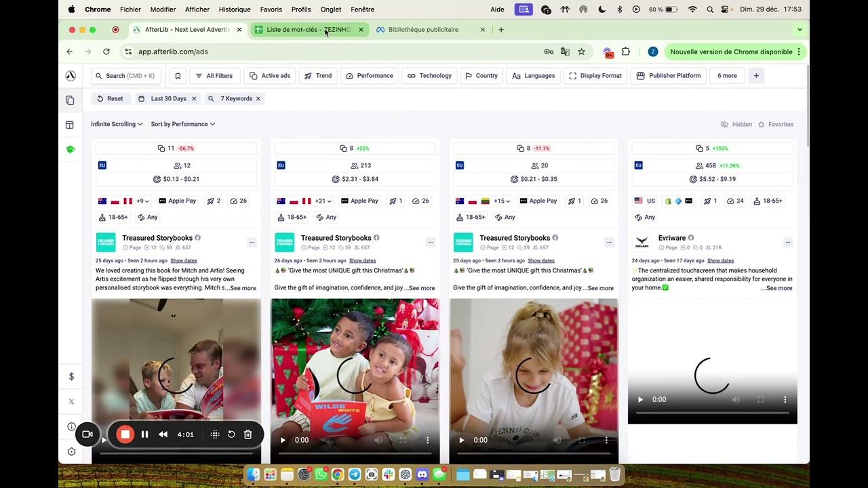
Task: Open the Fichier menu
Action: click(130, 9)
